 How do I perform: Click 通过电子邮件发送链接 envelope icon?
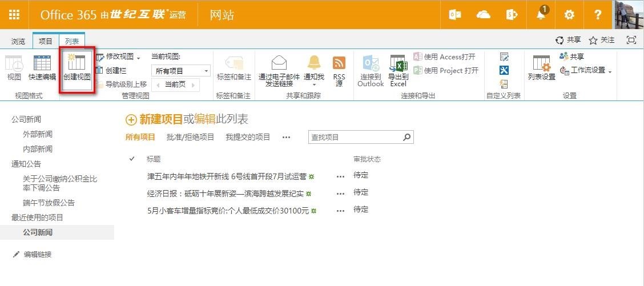279,63
